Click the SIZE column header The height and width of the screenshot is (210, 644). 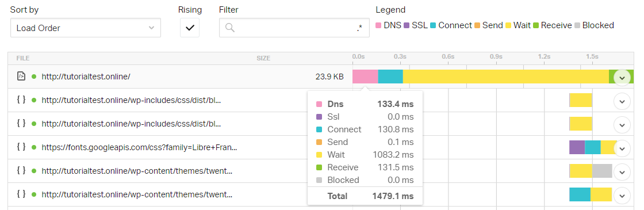pos(263,58)
